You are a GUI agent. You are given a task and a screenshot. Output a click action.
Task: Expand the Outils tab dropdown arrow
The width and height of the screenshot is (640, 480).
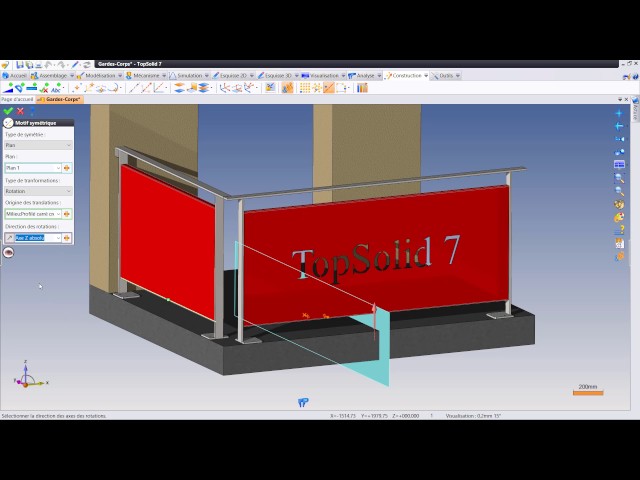point(458,76)
